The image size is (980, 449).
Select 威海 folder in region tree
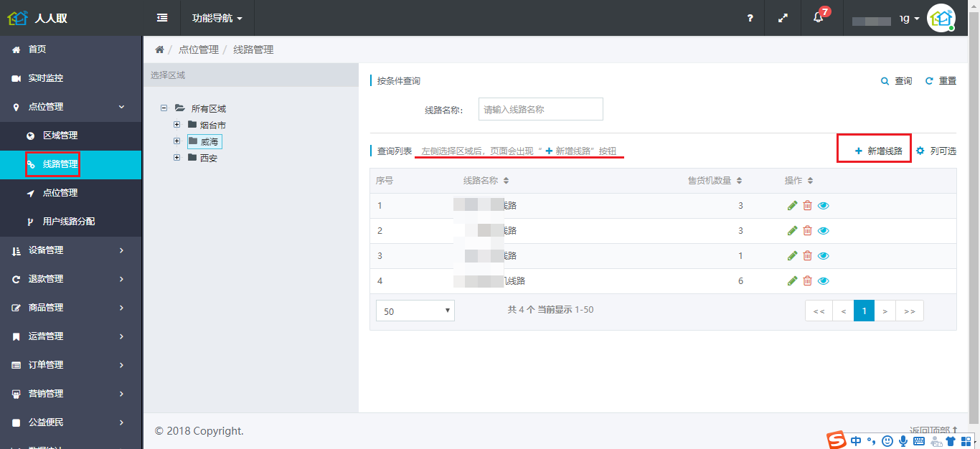pos(204,141)
